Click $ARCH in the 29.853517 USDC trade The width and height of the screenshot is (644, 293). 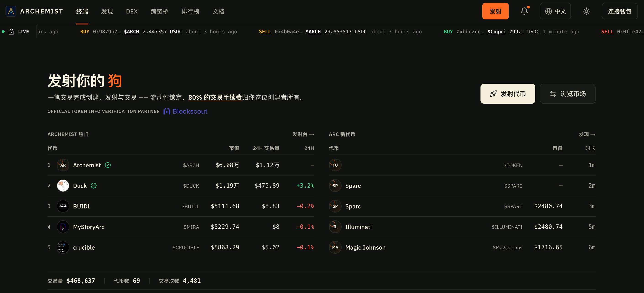coord(313,32)
